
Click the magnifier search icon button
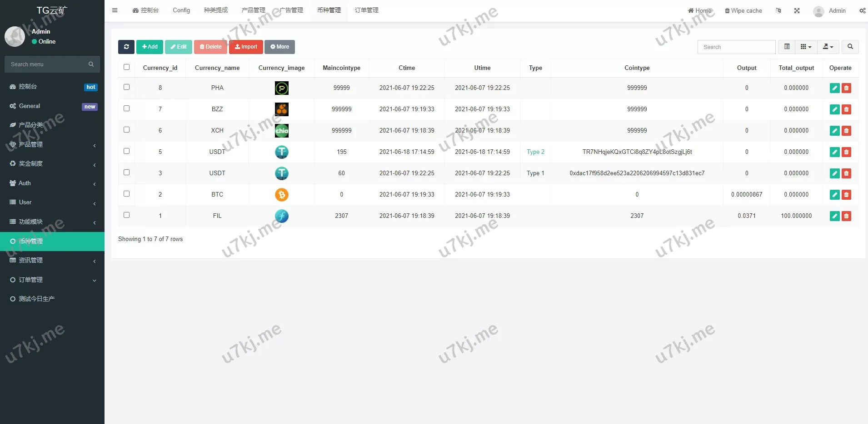click(x=850, y=47)
